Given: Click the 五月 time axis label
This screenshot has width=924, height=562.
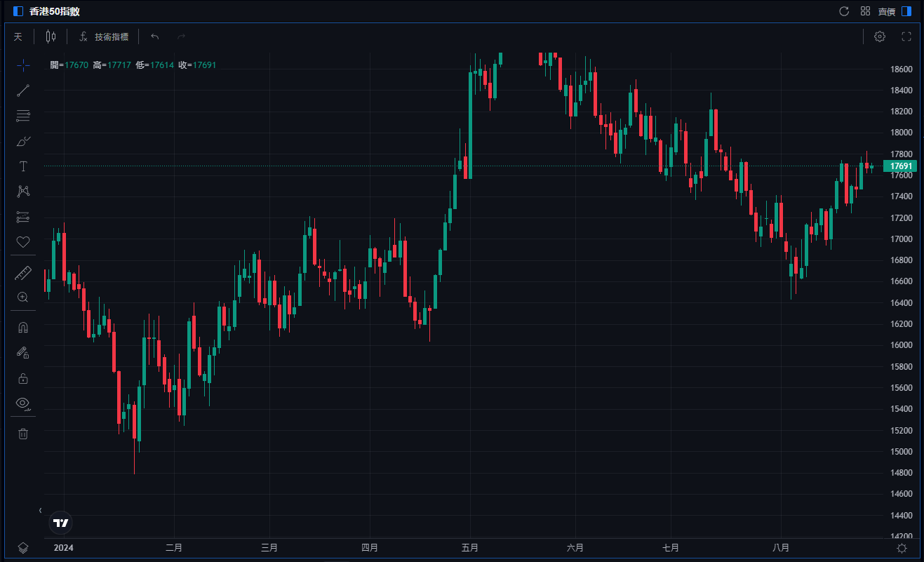Looking at the screenshot, I should click(x=470, y=548).
